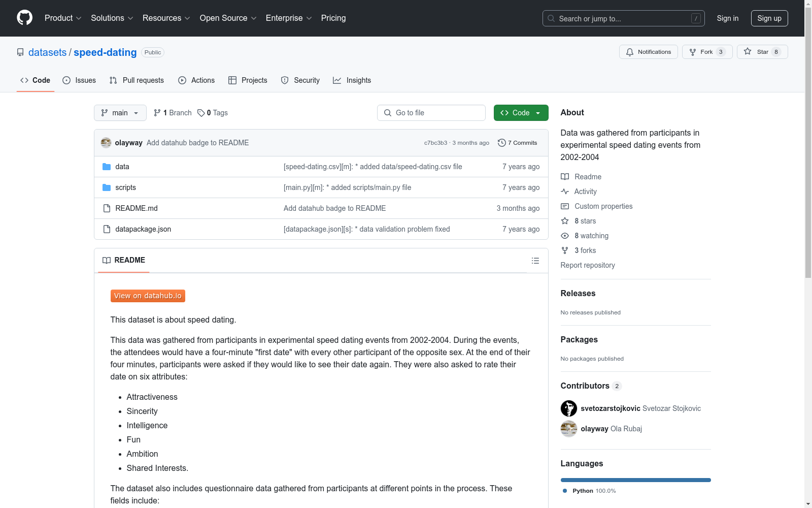
Task: Click the search magnifier icon in header
Action: tap(551, 18)
